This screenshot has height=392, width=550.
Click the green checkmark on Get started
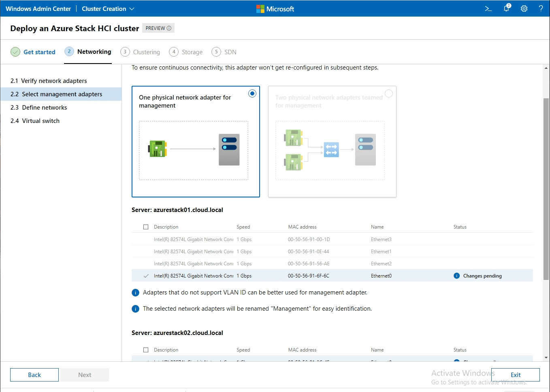(x=15, y=52)
